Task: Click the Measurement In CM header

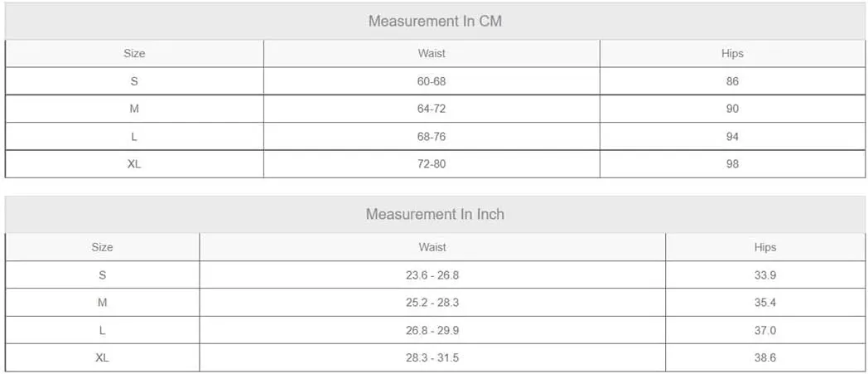Action: 435,22
